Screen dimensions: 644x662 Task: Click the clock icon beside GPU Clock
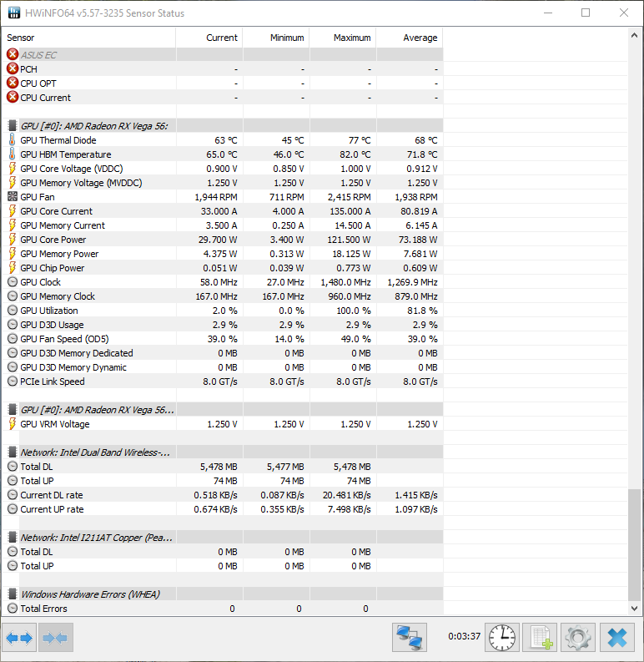coord(13,282)
